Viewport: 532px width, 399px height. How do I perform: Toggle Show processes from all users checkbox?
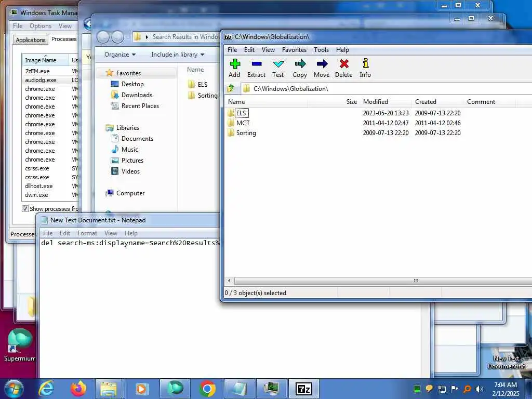coord(25,208)
